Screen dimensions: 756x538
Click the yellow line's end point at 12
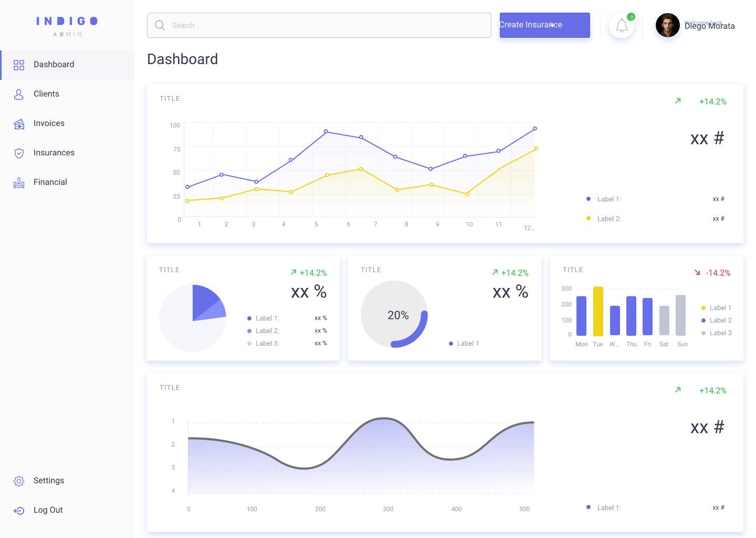click(x=536, y=148)
